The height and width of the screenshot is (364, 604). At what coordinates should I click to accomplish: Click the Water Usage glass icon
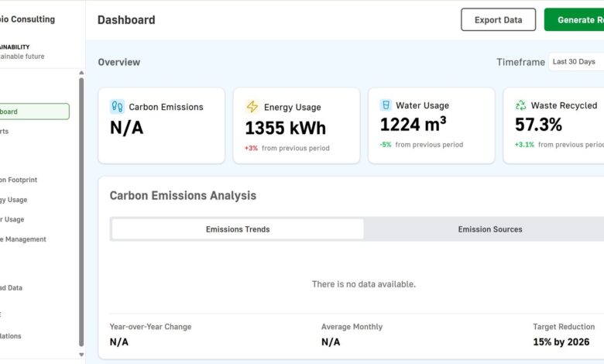click(386, 105)
